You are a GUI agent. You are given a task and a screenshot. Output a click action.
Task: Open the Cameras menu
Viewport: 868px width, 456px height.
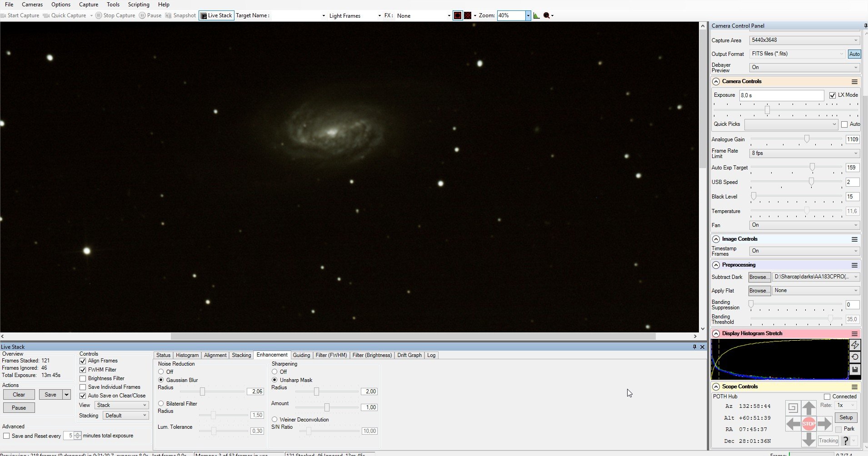(x=32, y=5)
